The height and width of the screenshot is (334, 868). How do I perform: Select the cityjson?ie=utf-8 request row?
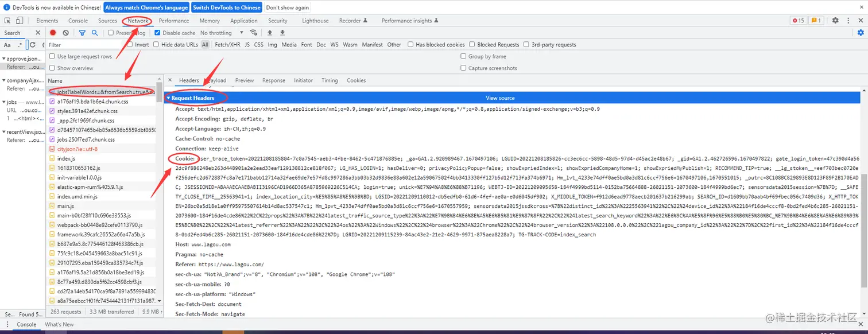point(101,149)
